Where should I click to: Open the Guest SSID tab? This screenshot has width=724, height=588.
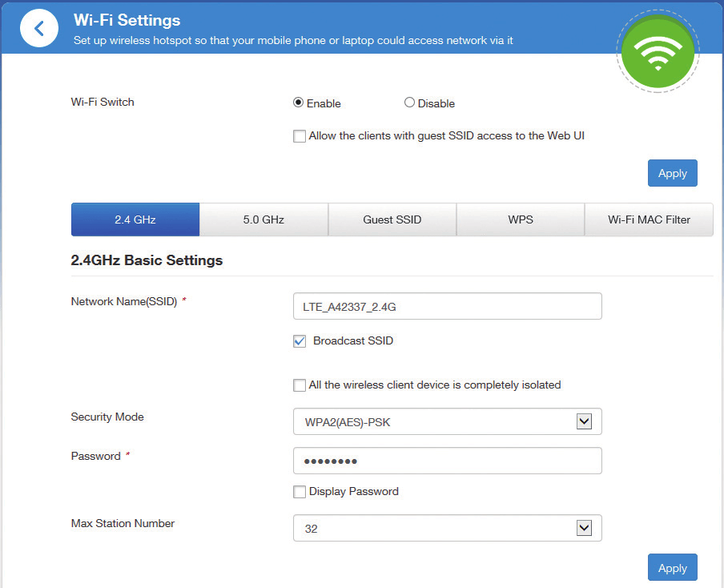point(392,219)
